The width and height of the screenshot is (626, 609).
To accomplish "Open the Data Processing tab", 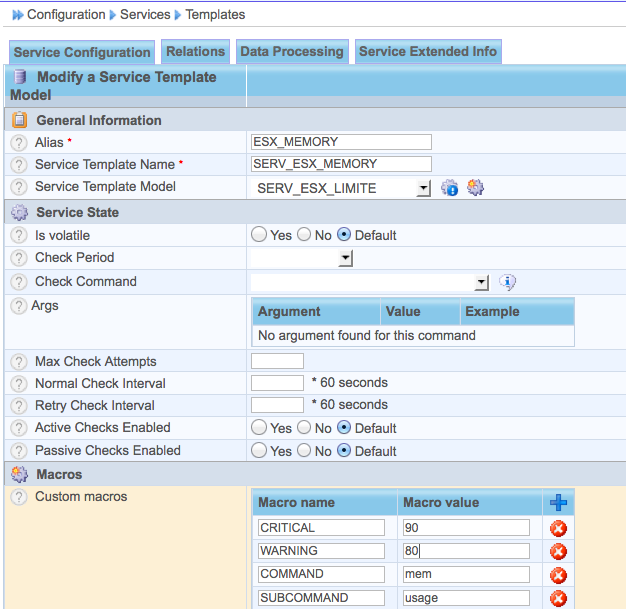I will click(x=292, y=52).
